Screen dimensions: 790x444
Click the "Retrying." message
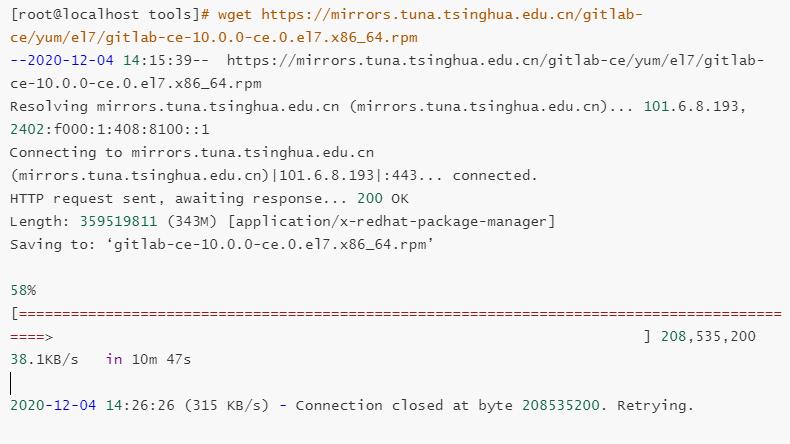point(654,405)
